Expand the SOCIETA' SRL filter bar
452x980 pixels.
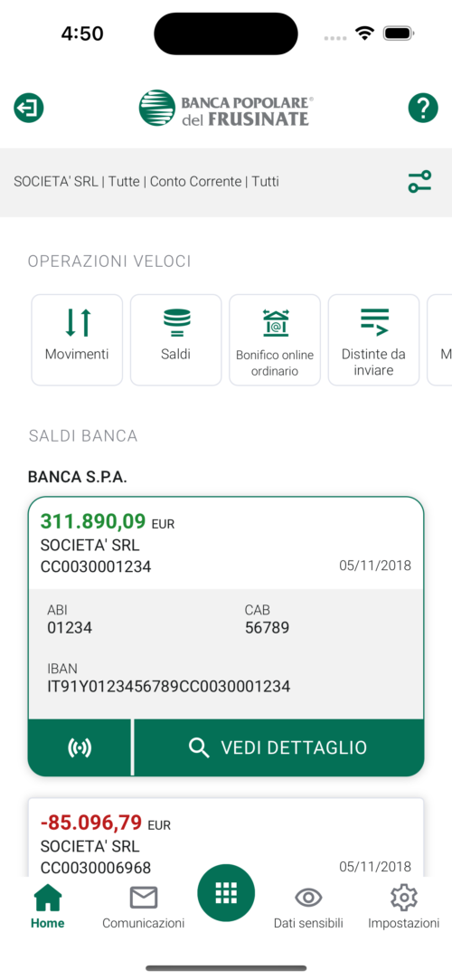pos(226,182)
